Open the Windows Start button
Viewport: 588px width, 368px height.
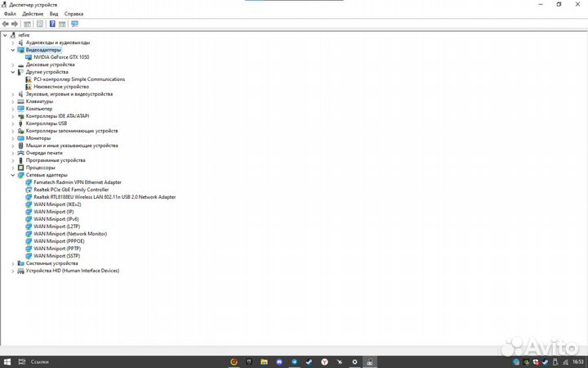tap(7, 361)
